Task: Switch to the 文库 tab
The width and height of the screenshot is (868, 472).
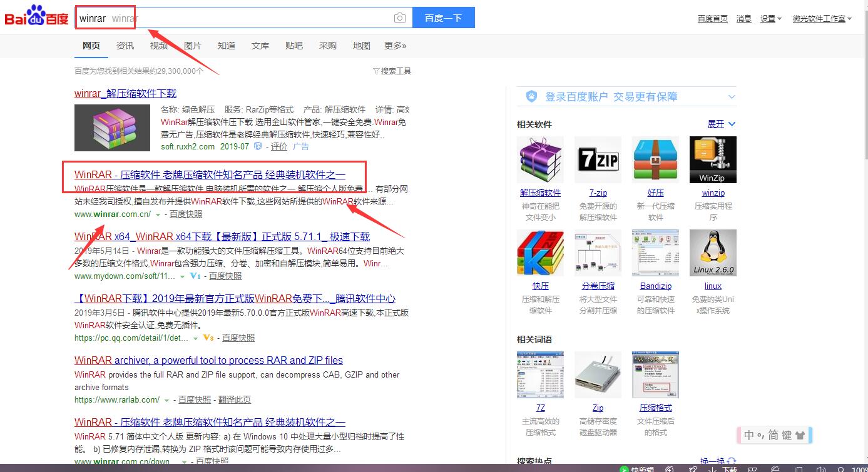Action: pyautogui.click(x=260, y=46)
